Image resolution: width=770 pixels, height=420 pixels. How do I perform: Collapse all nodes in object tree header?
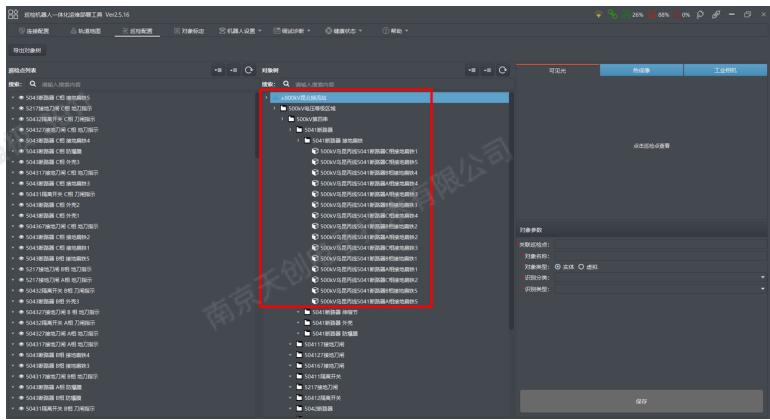(487, 70)
